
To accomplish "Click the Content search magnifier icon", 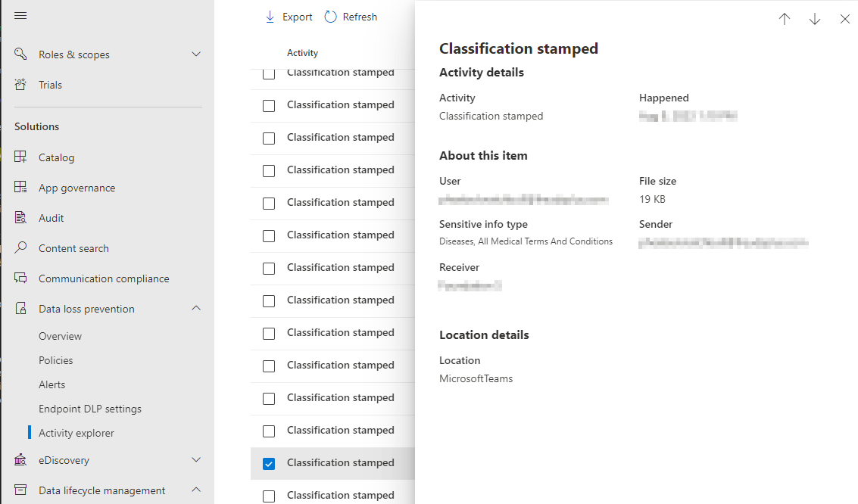I will pos(20,248).
